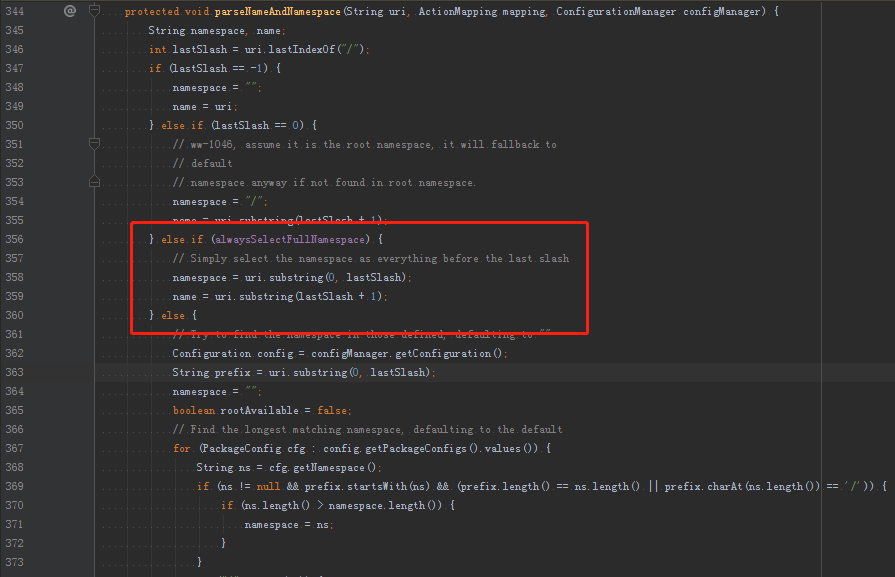Click the 'if (lastSlash == -1)' condition

tap(209, 68)
